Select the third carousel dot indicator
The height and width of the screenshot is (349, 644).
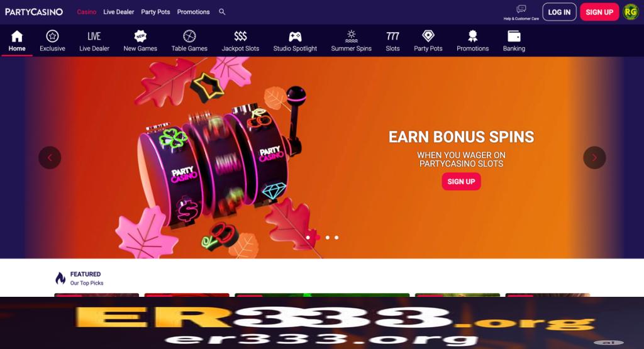[327, 237]
